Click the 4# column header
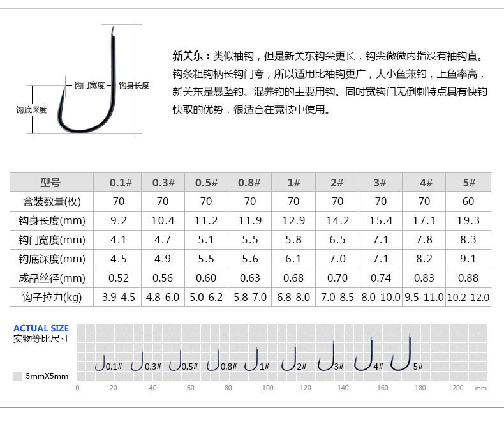The image size is (504, 433). coord(426,183)
